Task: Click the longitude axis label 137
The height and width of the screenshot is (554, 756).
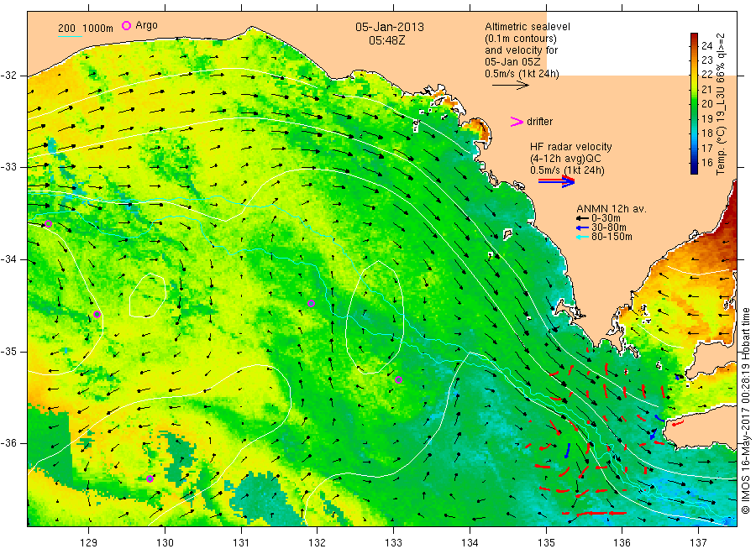Action: point(698,543)
